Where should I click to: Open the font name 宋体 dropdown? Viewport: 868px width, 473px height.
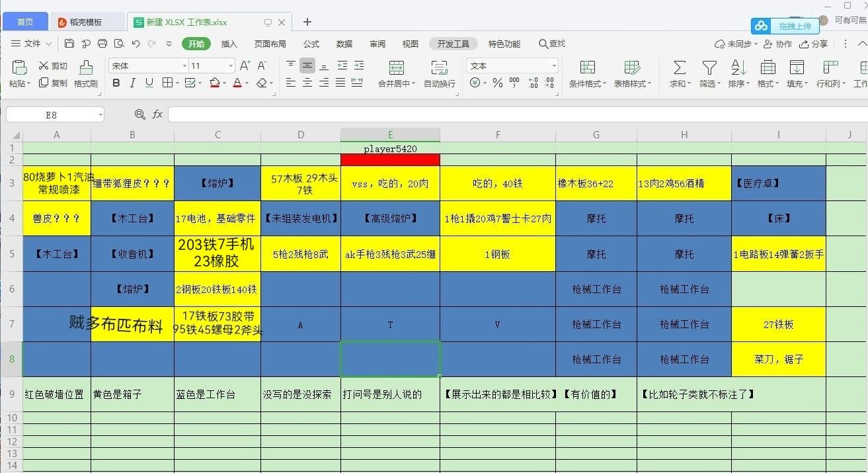(184, 65)
